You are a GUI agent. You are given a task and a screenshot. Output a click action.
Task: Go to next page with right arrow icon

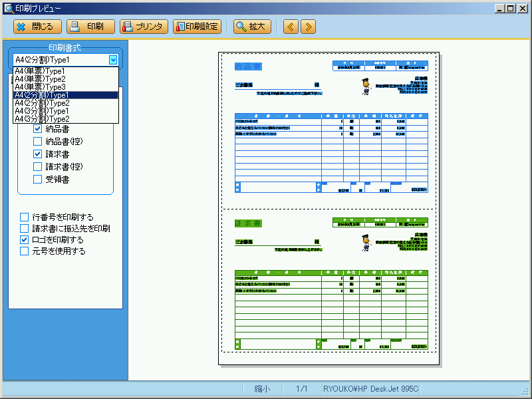click(x=308, y=27)
